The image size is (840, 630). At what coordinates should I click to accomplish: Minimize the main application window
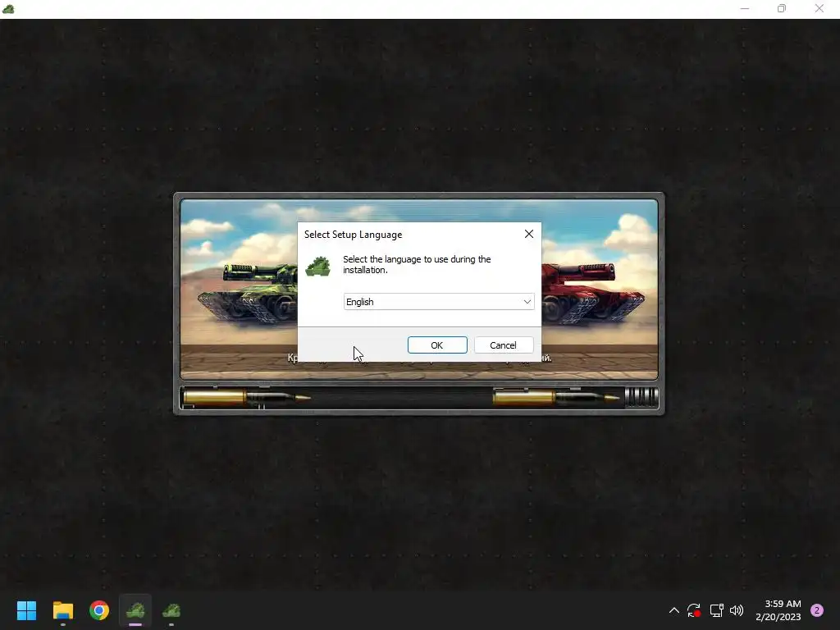pos(745,8)
